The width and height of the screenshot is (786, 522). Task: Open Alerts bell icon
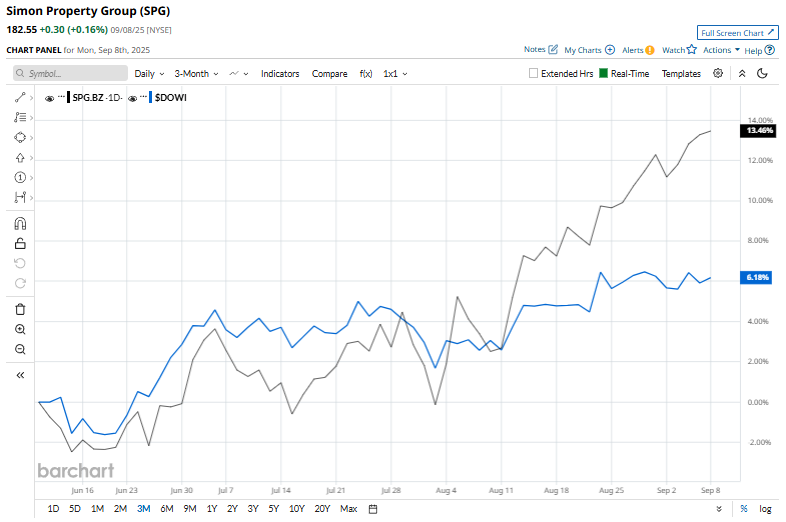(650, 50)
